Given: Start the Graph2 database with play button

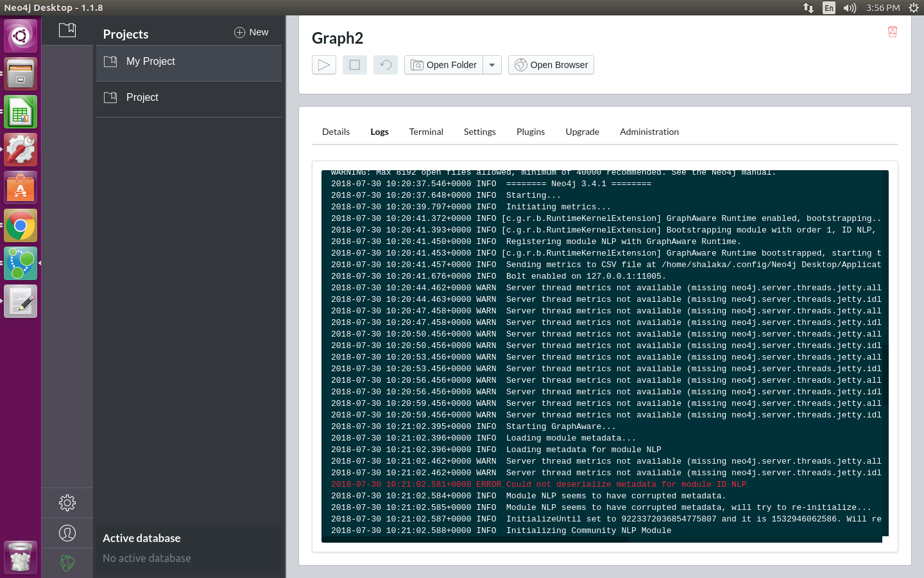Looking at the screenshot, I should click(324, 65).
